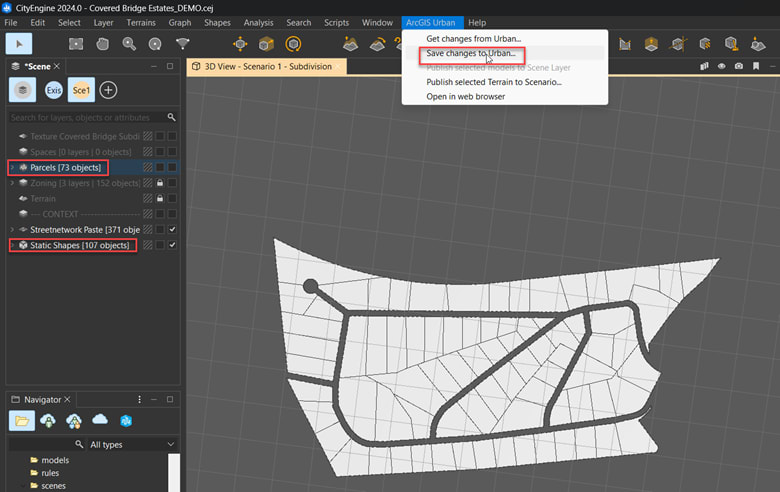Choose Save changes to Urban menu entry
Image resolution: width=780 pixels, height=492 pixels.
(471, 53)
